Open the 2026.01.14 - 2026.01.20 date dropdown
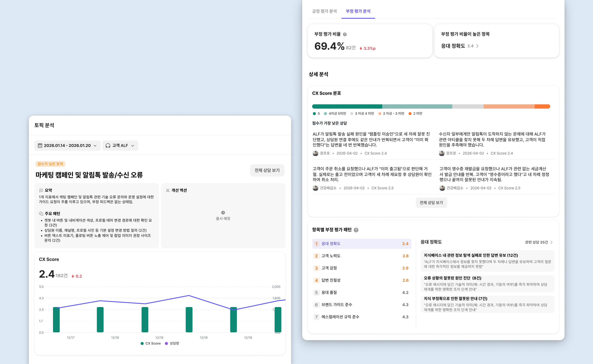This screenshot has height=364, width=593. pyautogui.click(x=67, y=146)
